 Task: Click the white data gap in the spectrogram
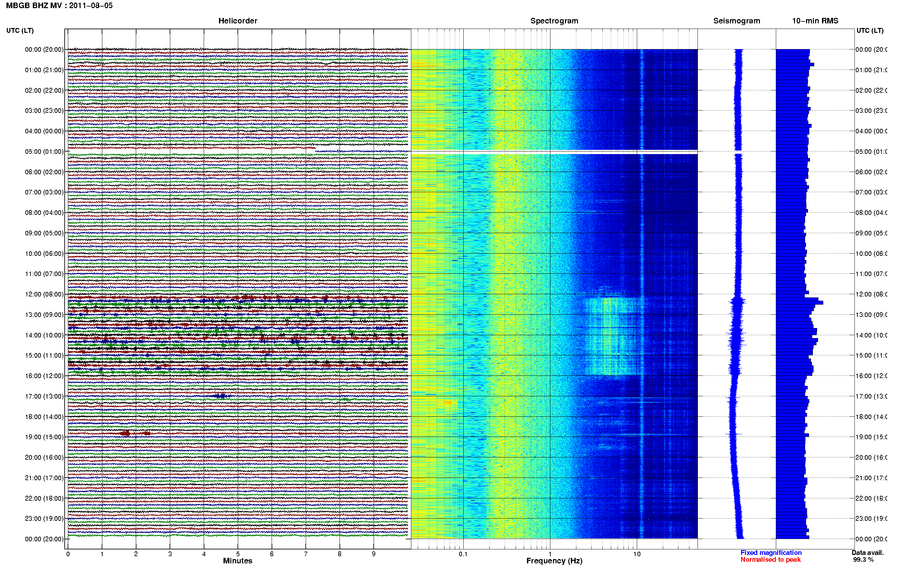coord(554,152)
